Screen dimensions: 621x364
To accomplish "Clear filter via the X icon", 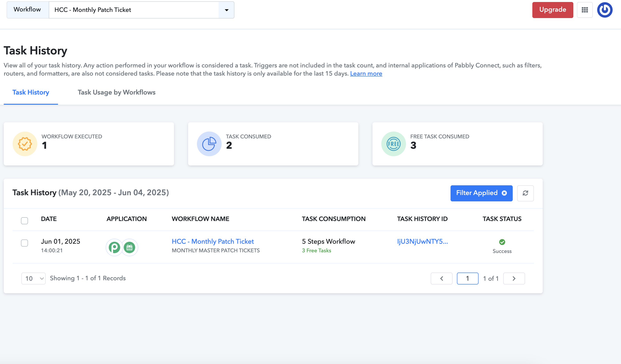I will 504,193.
